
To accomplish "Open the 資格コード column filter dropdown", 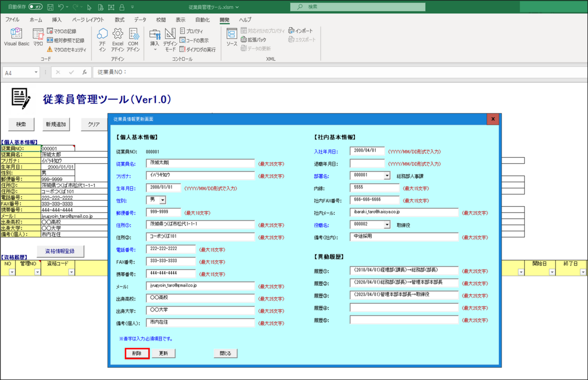I will pyautogui.click(x=71, y=272).
